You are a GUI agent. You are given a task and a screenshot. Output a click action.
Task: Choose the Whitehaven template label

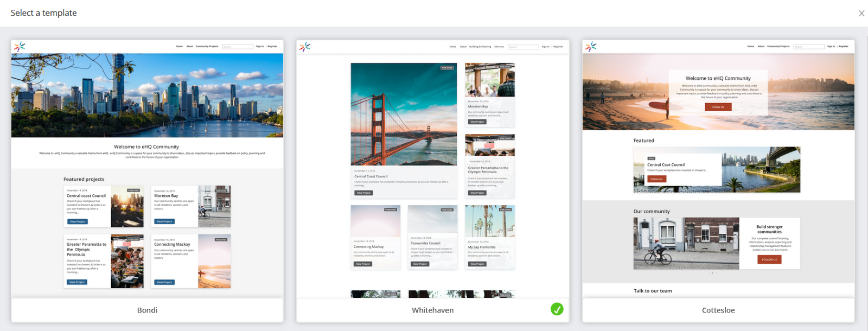pyautogui.click(x=432, y=310)
